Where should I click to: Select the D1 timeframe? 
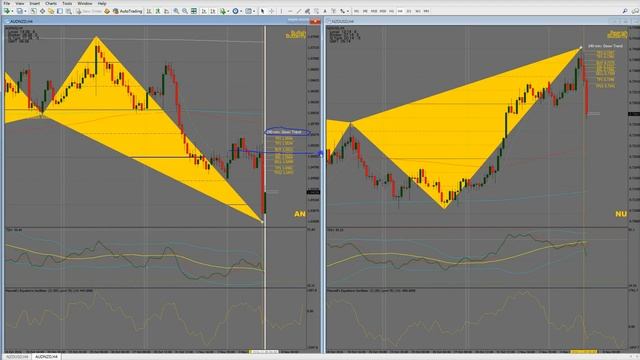(x=409, y=11)
